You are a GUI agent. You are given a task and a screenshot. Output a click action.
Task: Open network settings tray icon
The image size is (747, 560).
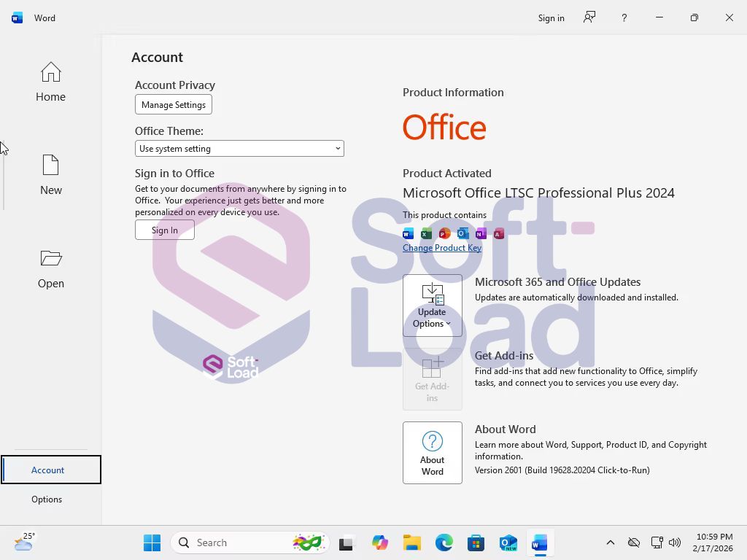coord(657,542)
